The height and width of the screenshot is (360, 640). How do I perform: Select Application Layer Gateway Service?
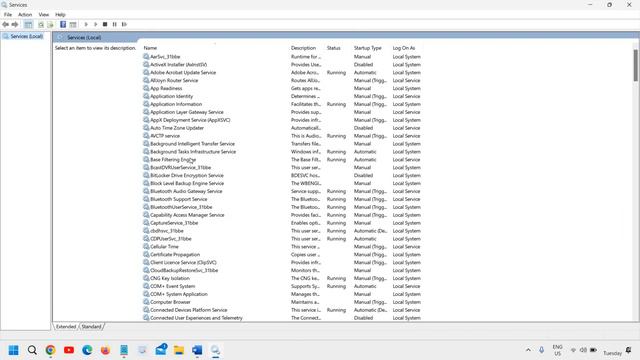tap(187, 112)
